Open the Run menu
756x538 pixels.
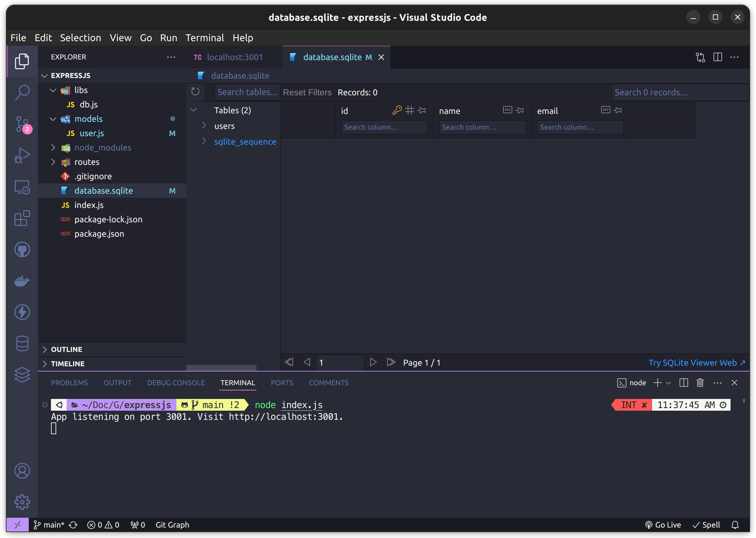pos(168,38)
